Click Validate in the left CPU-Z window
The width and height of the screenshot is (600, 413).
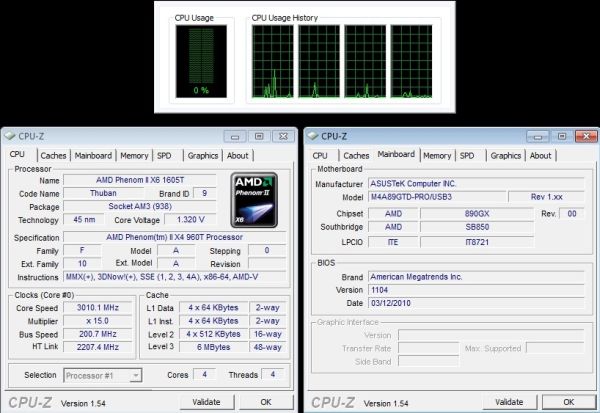[207, 402]
